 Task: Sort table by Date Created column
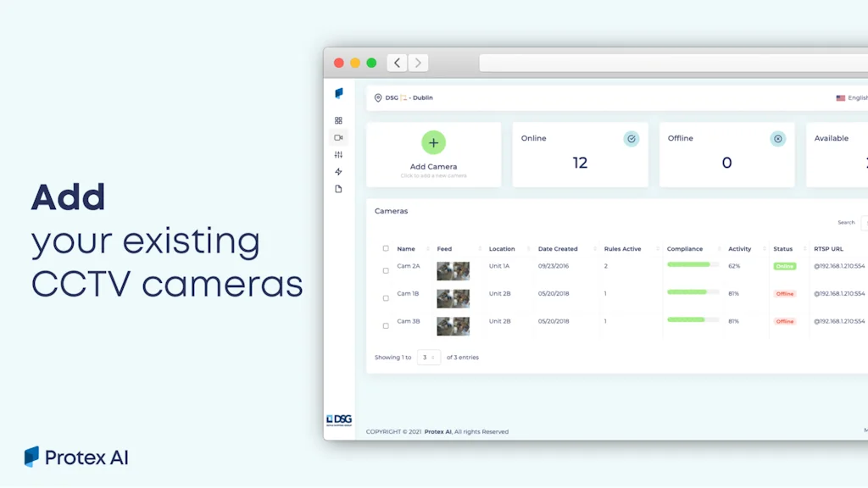pyautogui.click(x=558, y=249)
